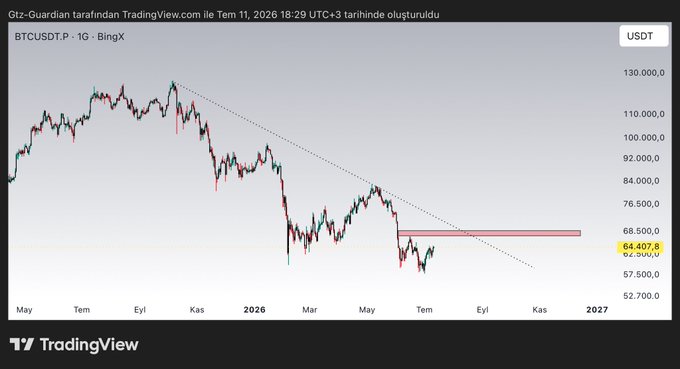
Task: Click the 52.700,0 price axis label
Action: [641, 296]
